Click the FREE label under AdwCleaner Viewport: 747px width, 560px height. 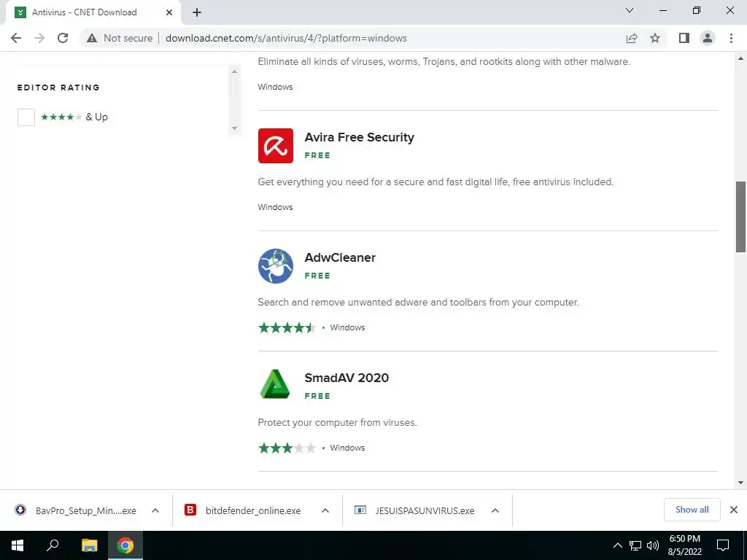click(x=317, y=276)
